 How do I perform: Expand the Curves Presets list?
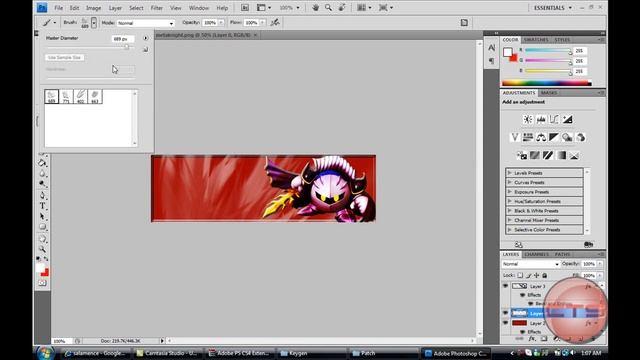point(510,182)
